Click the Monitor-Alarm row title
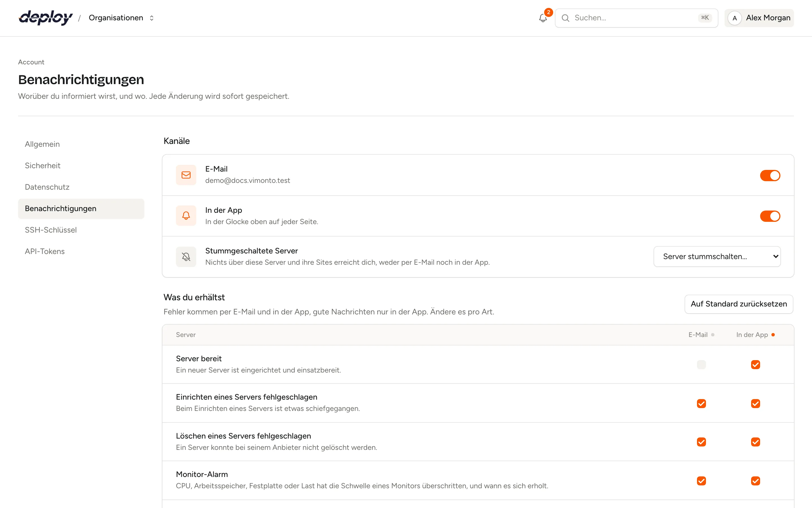 coord(202,474)
